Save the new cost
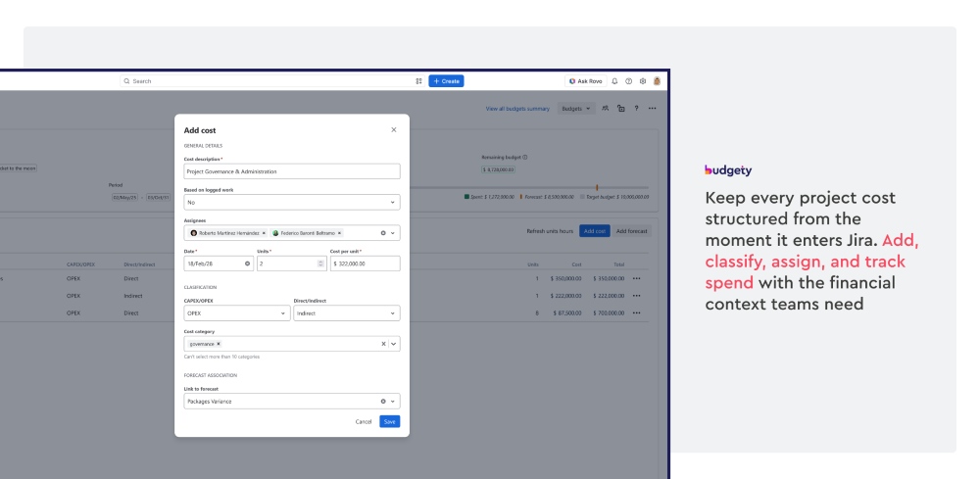 point(389,421)
